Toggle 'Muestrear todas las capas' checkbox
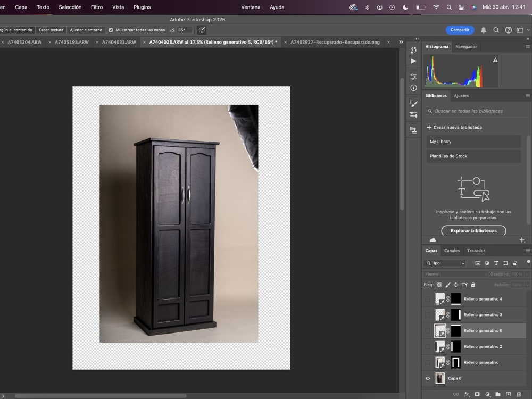The height and width of the screenshot is (399, 532). (x=111, y=30)
